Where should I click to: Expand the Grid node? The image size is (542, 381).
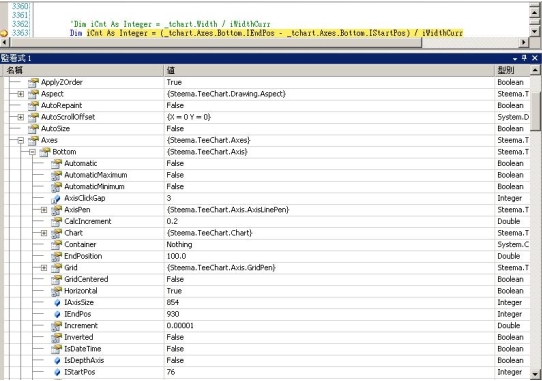coord(44,268)
